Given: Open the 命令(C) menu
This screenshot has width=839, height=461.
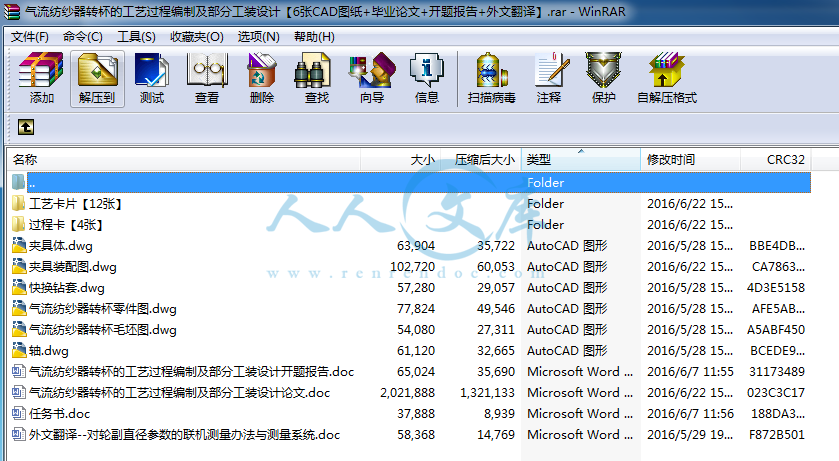Looking at the screenshot, I should pos(82,37).
